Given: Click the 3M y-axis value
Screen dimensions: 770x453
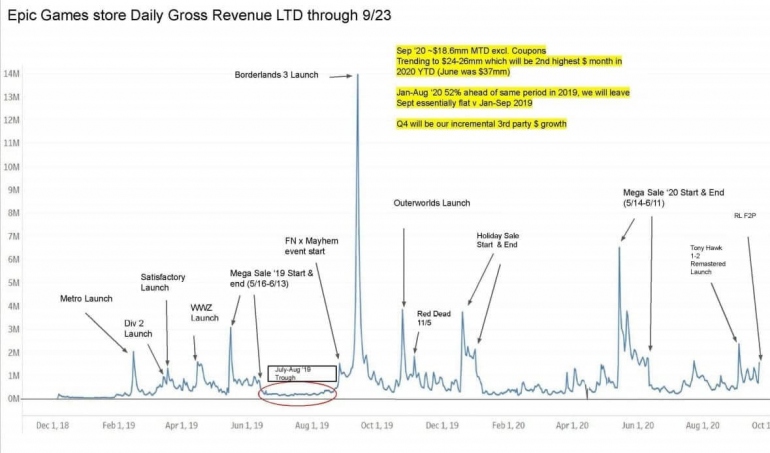Looking at the screenshot, I should [x=13, y=329].
